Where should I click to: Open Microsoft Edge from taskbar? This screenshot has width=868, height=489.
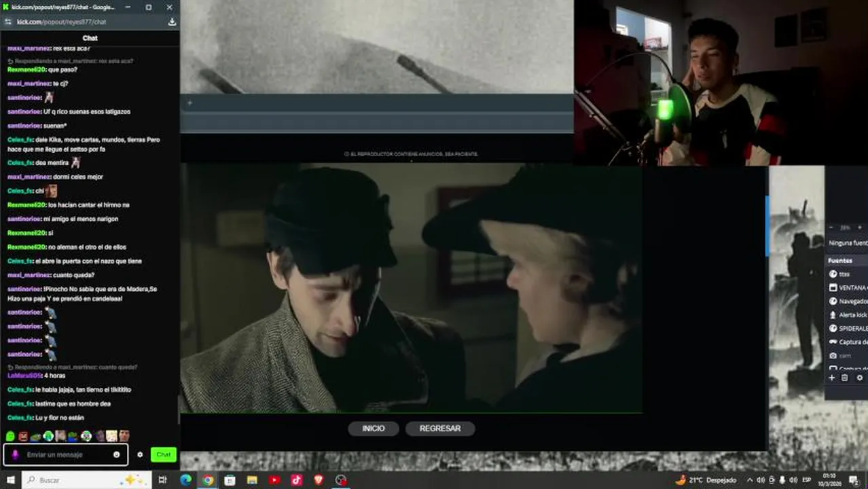[x=185, y=480]
